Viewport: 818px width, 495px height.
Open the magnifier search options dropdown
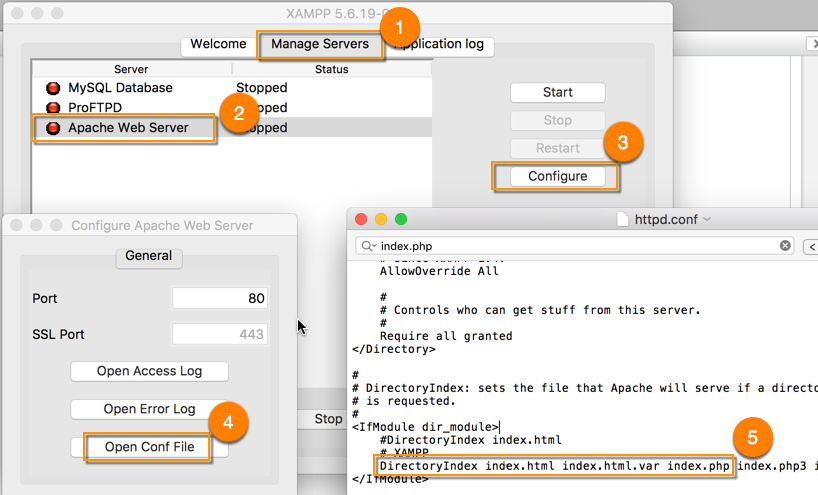click(x=369, y=246)
